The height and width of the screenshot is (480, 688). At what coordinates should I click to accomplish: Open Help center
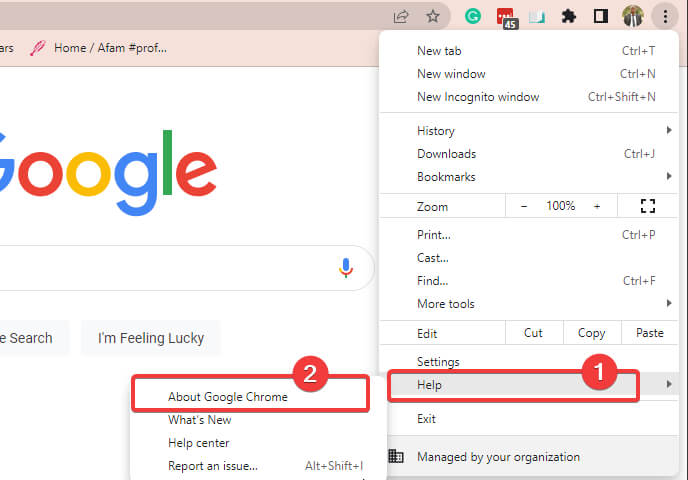259,443
